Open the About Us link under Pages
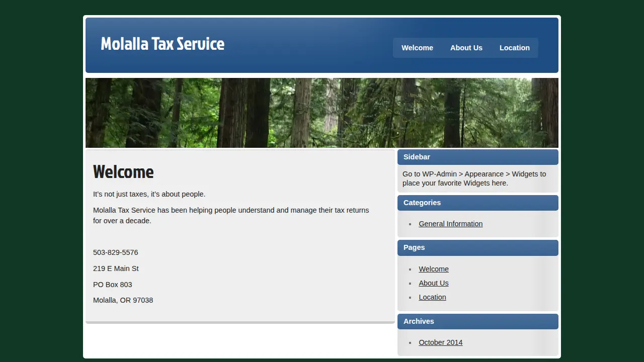644x362 pixels. coord(434,283)
